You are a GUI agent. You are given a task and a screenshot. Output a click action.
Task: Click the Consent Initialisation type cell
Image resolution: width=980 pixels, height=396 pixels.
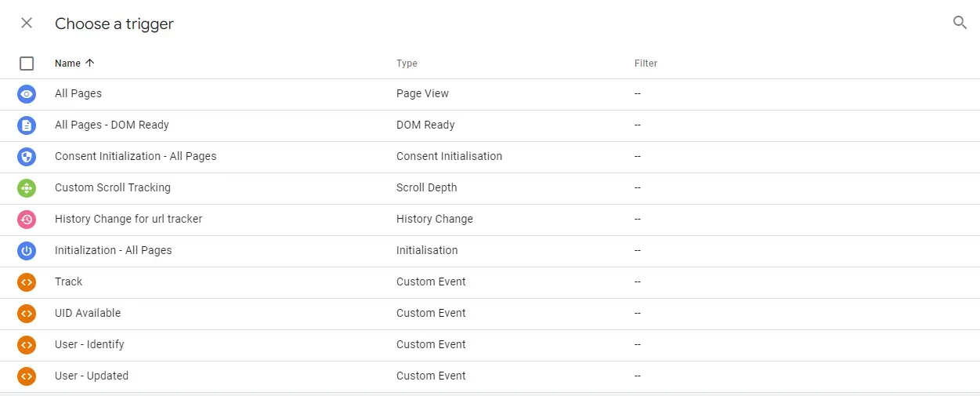pos(450,156)
